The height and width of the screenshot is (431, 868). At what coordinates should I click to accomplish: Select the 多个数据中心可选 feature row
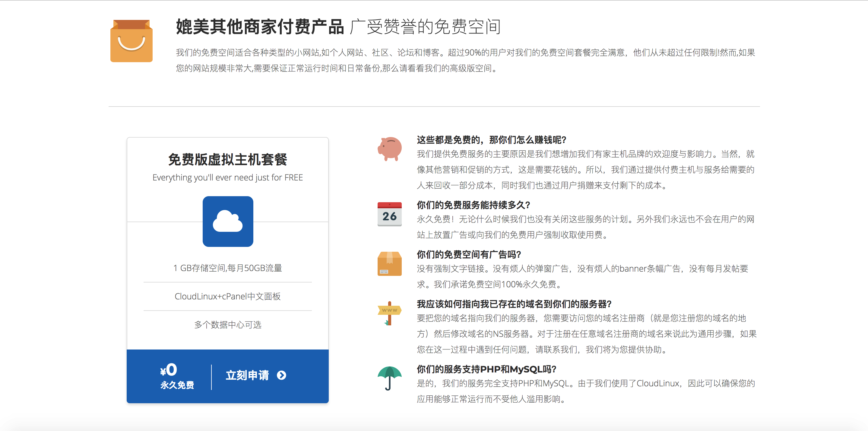tap(228, 324)
